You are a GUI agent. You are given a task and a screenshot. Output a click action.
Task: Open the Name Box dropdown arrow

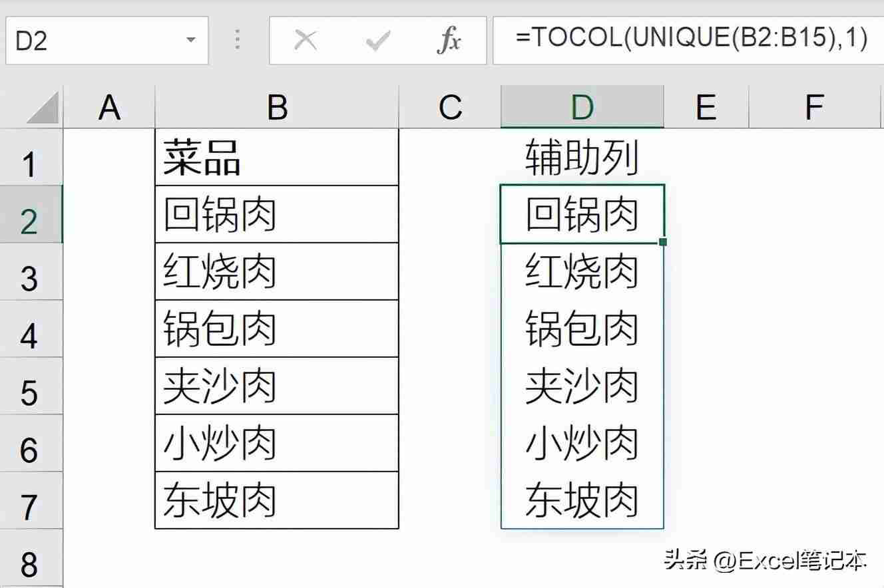(191, 41)
